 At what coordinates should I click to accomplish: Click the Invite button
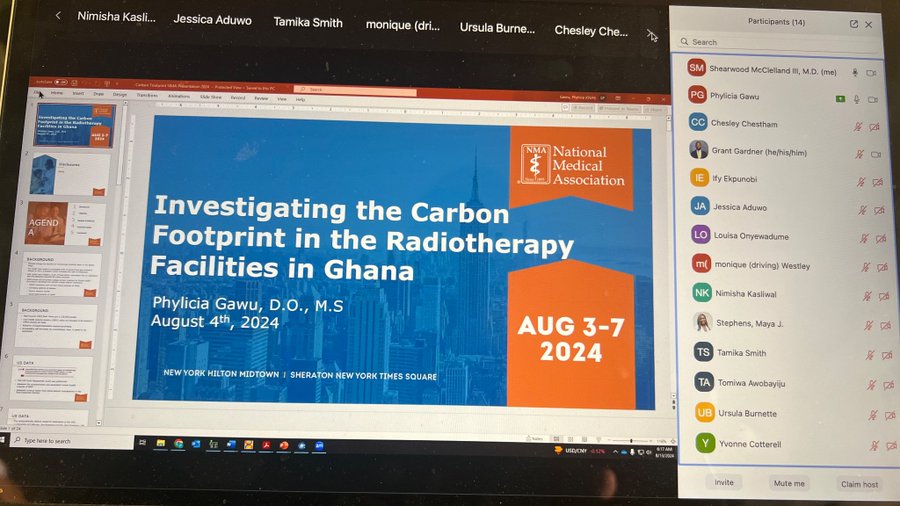724,482
